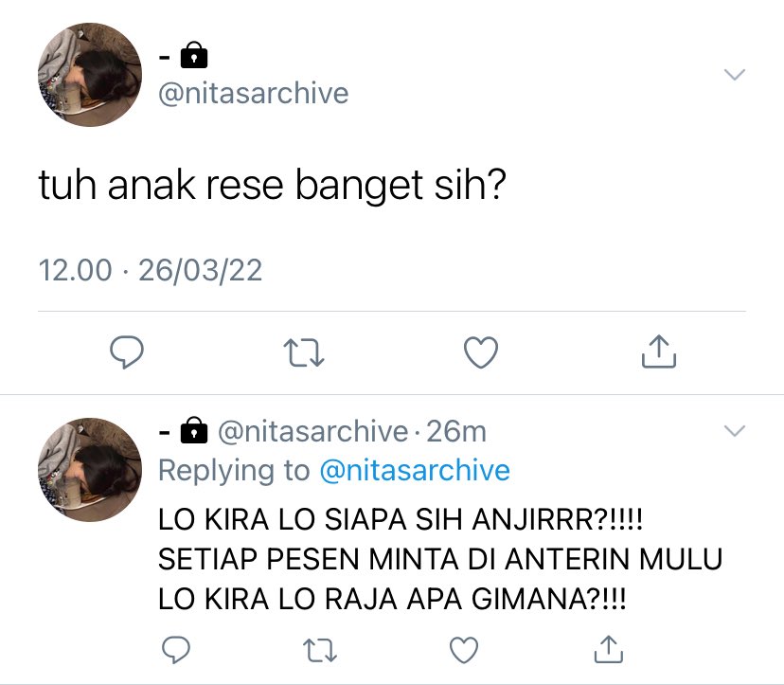Click the 26m timestamp on the reply
Image resolution: width=784 pixels, height=685 pixels.
(456, 431)
